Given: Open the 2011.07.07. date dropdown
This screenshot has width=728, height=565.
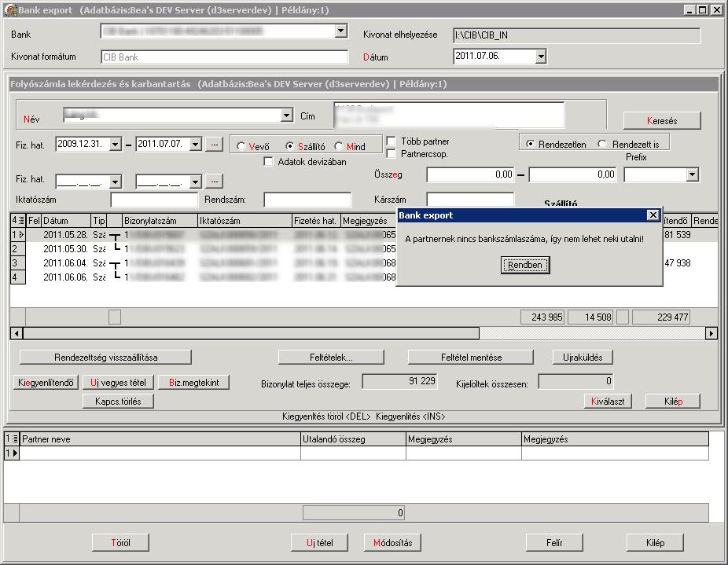Looking at the screenshot, I should [196, 145].
